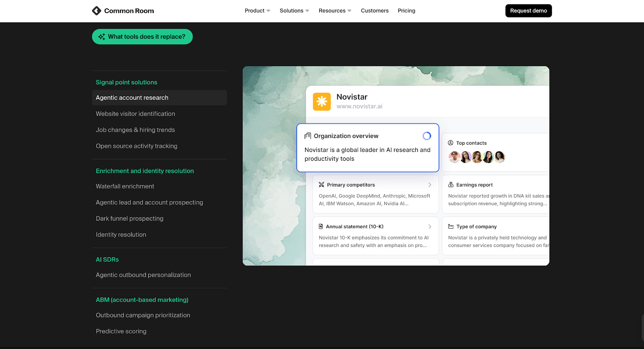Click the Organization overview building icon
644x349 pixels.
click(308, 136)
